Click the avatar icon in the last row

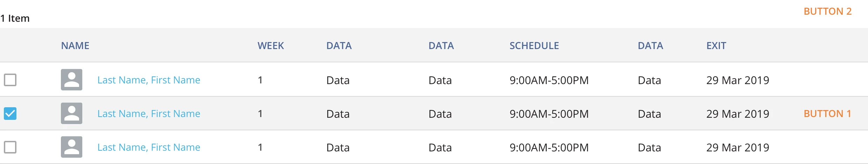point(71,147)
